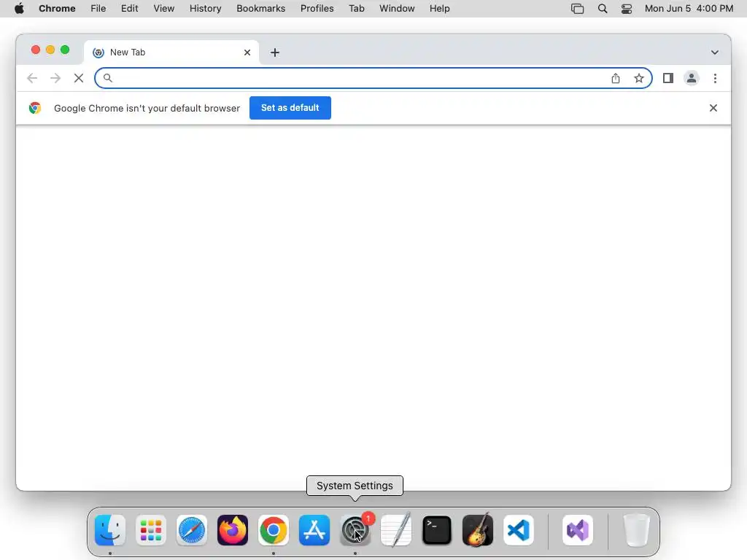
Task: Open TextEdit from the Dock
Action: click(x=396, y=530)
